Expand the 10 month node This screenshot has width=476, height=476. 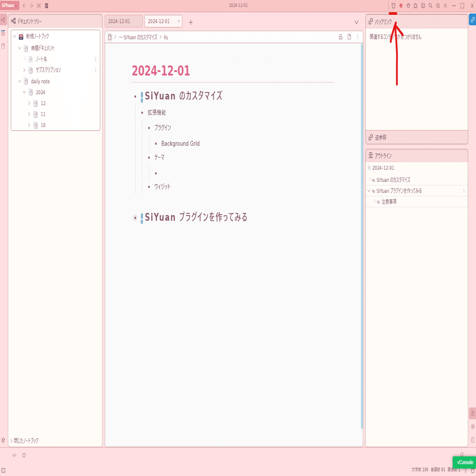tap(29, 125)
